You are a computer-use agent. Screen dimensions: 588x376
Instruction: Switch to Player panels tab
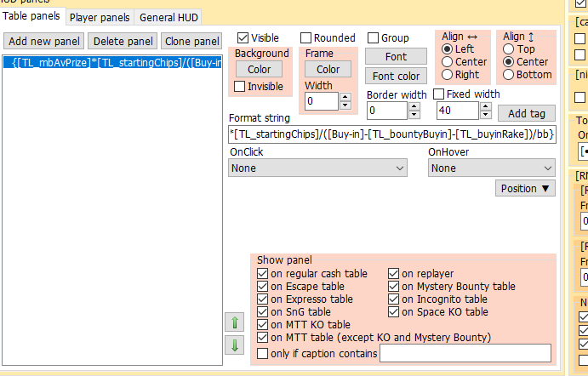pyautogui.click(x=100, y=17)
